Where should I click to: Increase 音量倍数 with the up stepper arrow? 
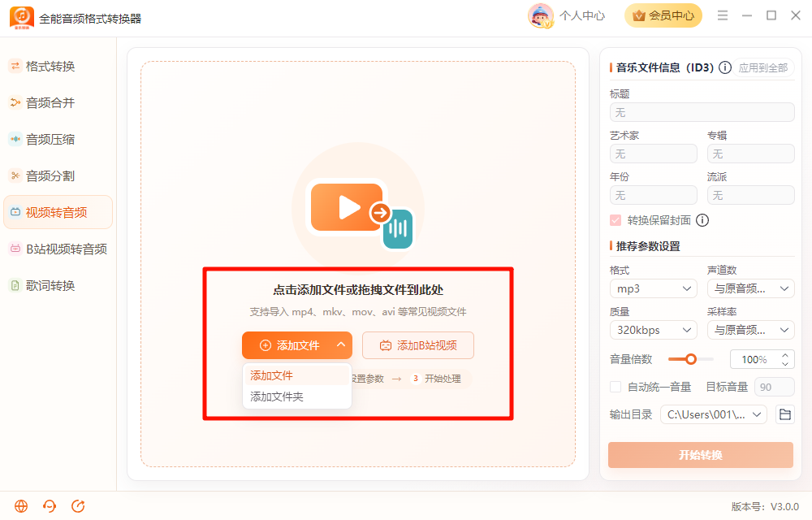[x=785, y=355]
